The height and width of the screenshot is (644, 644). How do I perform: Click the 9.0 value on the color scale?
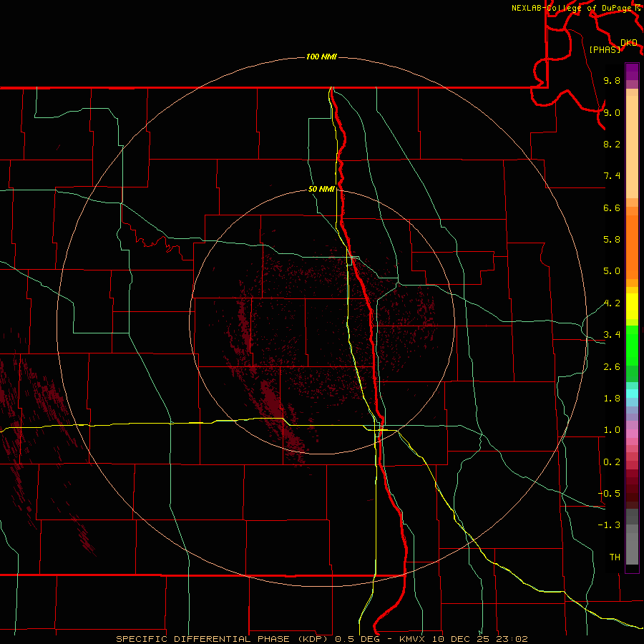tap(612, 112)
